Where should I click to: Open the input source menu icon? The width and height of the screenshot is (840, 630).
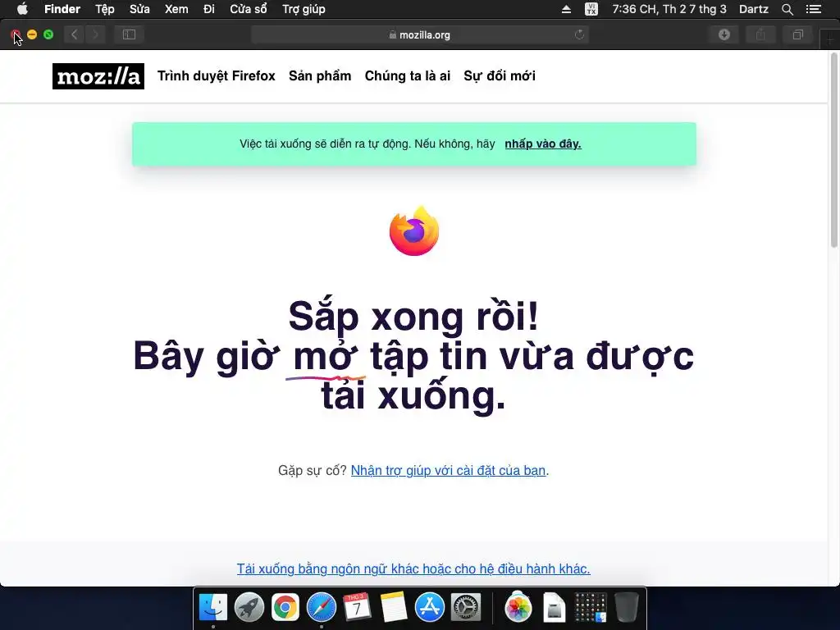pyautogui.click(x=591, y=9)
